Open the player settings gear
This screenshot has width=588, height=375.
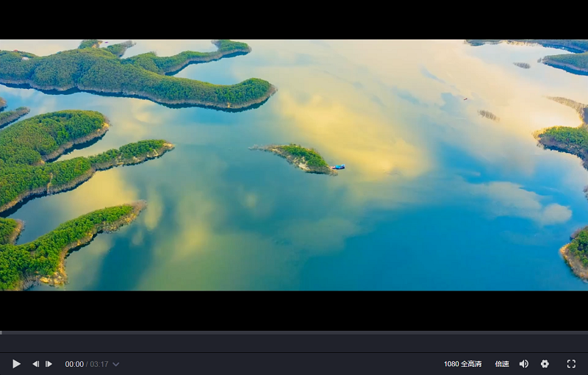545,364
